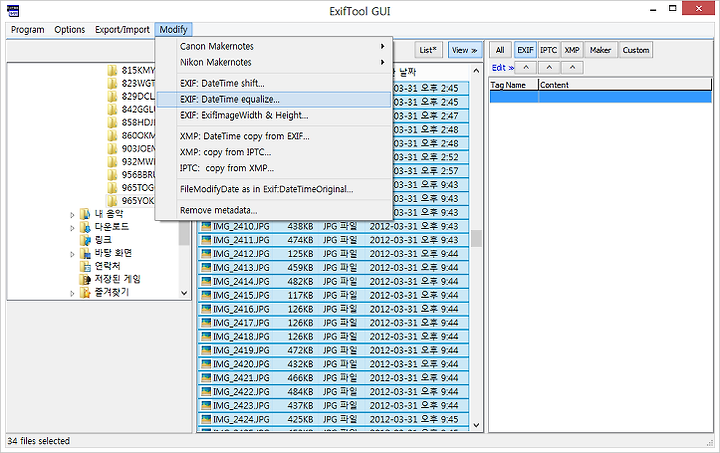Select the 다운로드 folder icon
The width and height of the screenshot is (720, 453).
click(x=85, y=227)
